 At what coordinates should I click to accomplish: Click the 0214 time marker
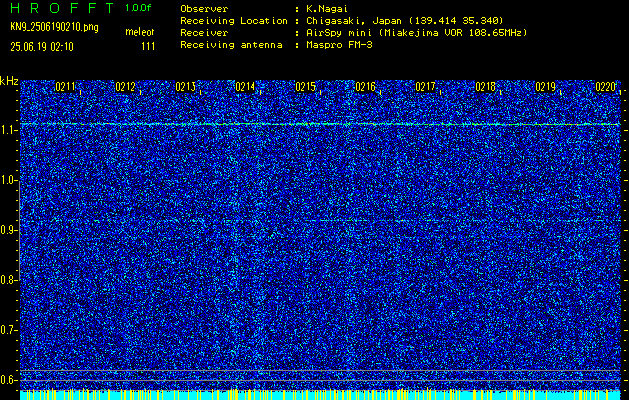pos(245,87)
